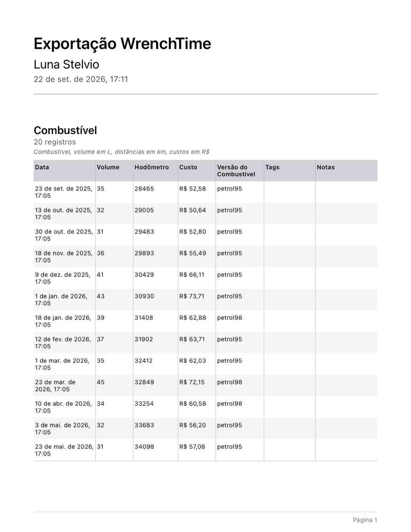Screen dimensions: 411x532
Task: Click cost cell R$ 73,71
Action: 192,296
